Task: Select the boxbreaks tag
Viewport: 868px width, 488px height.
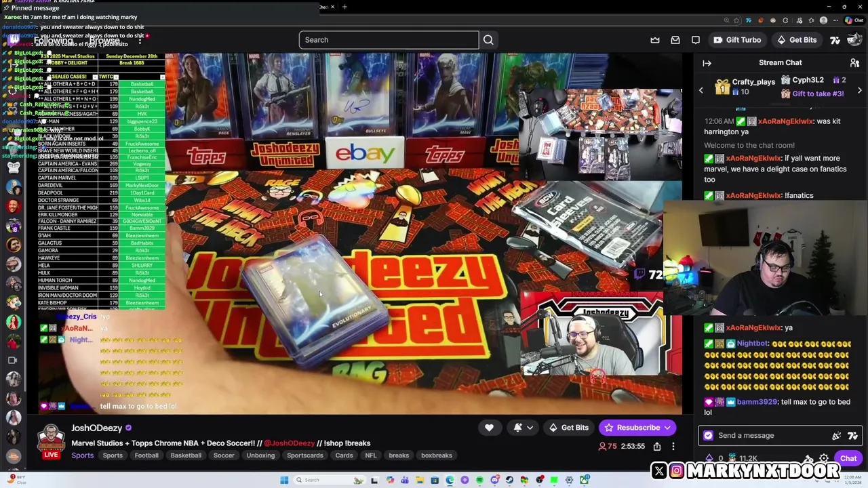Action: click(x=437, y=455)
